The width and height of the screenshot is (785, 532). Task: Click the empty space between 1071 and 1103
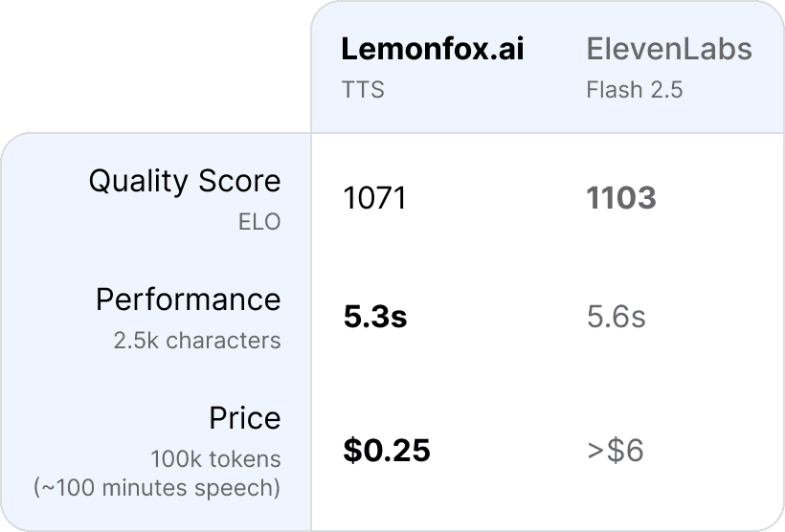[x=498, y=199]
